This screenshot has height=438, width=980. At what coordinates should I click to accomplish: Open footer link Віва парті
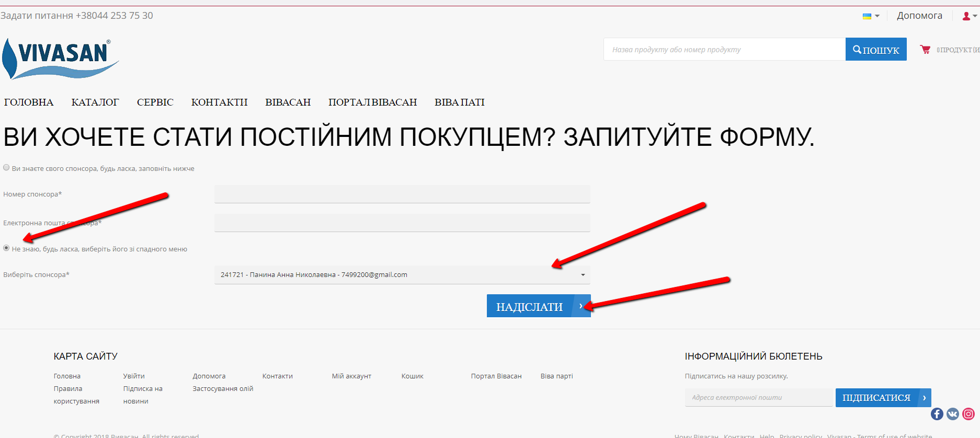click(x=557, y=376)
